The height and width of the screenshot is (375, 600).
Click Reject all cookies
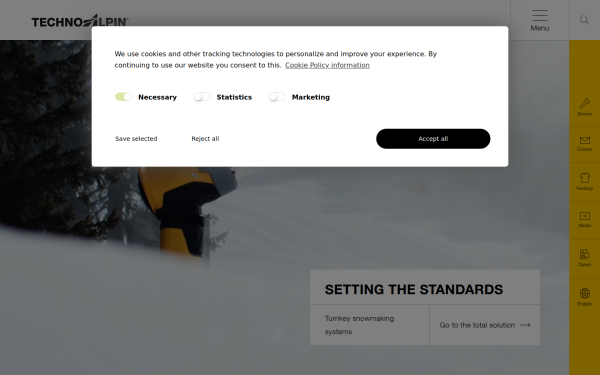tap(205, 139)
